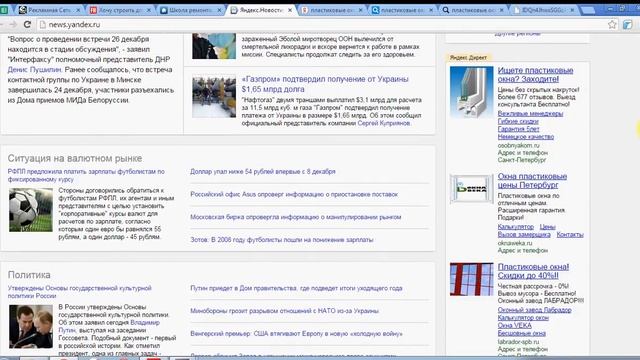Open Минобороны грозит разрывом отношений link
Viewport: 640px width, 360px height.
[284, 311]
